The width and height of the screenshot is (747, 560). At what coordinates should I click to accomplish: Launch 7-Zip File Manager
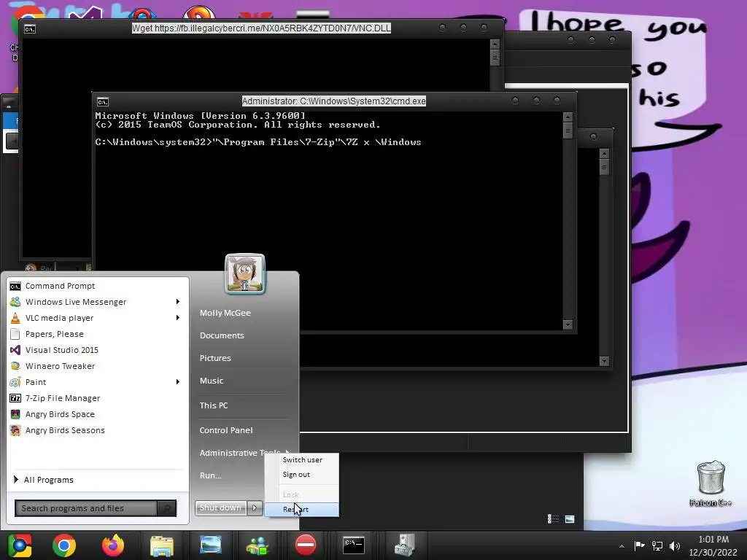pyautogui.click(x=63, y=398)
